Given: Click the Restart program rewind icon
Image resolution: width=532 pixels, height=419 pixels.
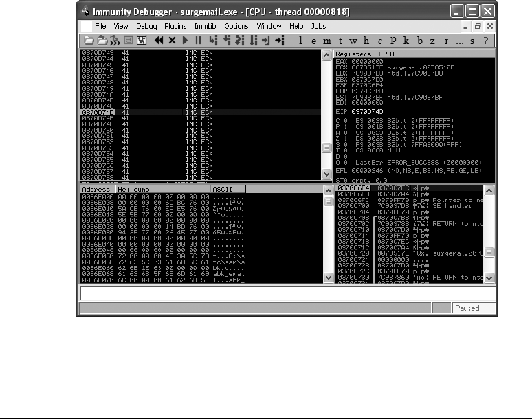Looking at the screenshot, I should (159, 41).
